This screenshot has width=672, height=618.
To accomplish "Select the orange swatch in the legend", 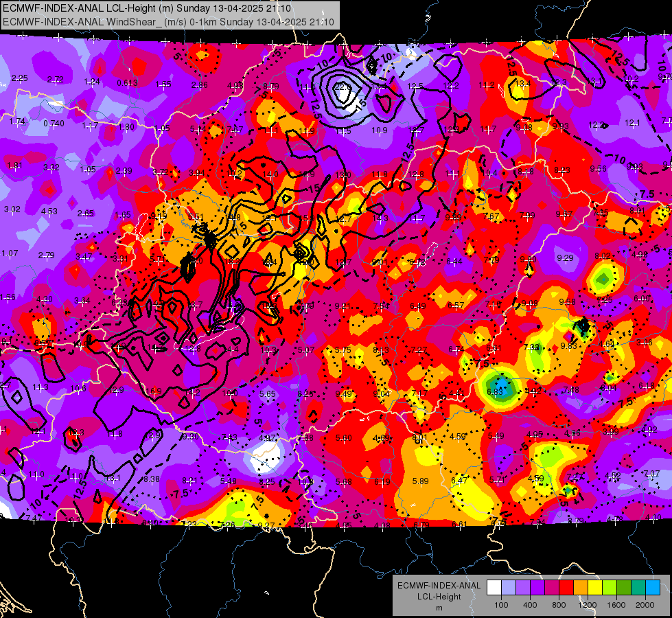I will coord(581,588).
